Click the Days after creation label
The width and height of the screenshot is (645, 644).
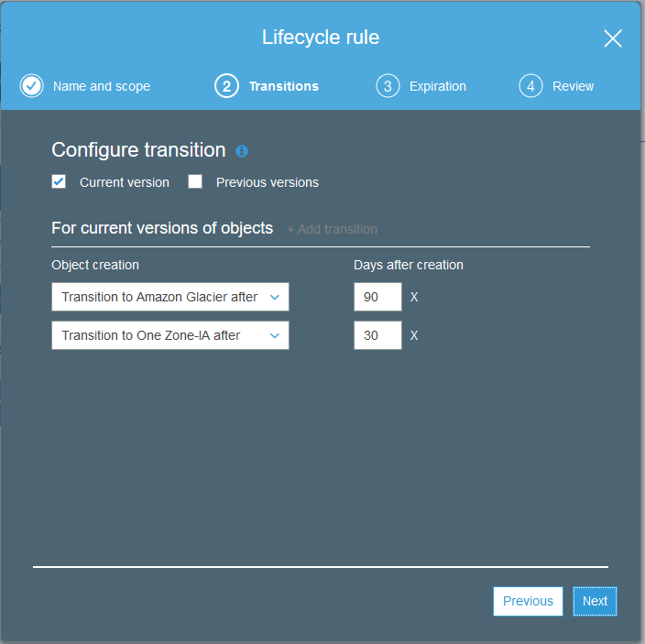[x=409, y=265]
